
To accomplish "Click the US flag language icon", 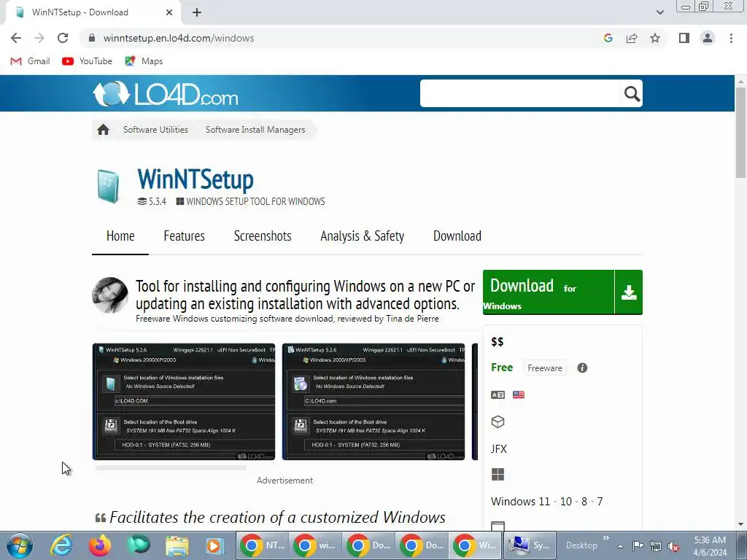I will 519,394.
